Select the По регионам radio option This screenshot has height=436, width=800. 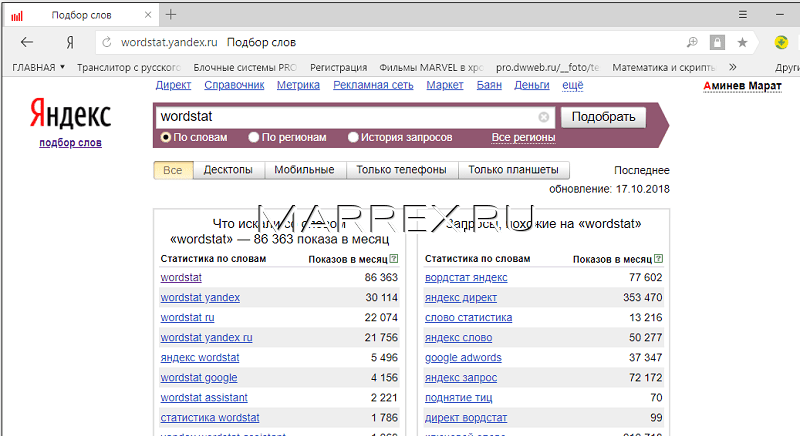click(x=287, y=137)
